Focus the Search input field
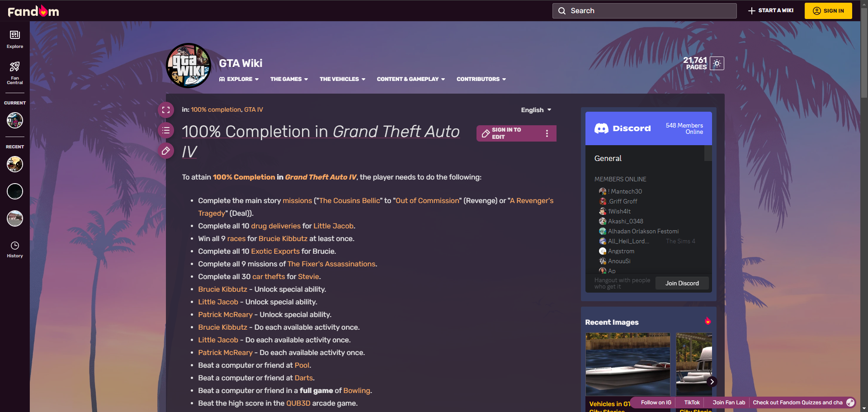Viewport: 868px width, 412px height. 644,11
